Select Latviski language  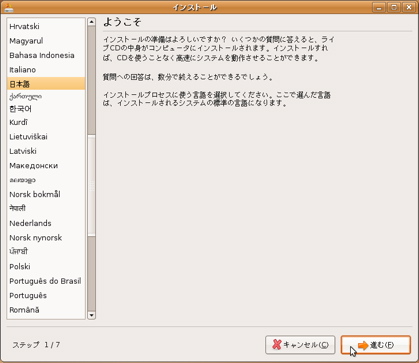[x=46, y=151]
